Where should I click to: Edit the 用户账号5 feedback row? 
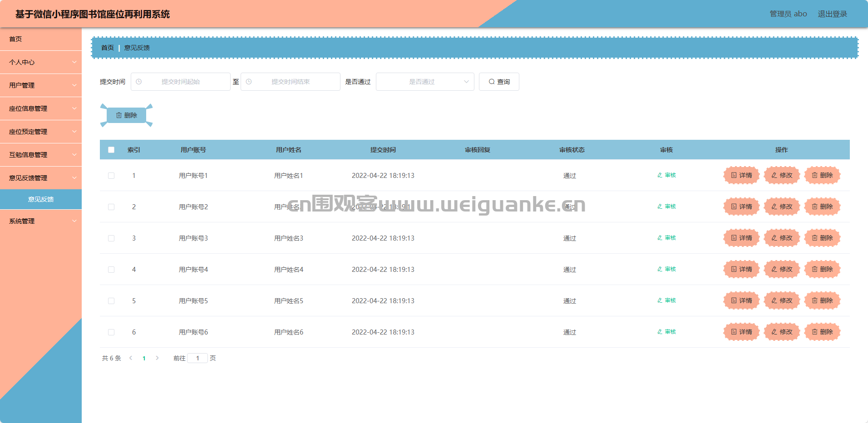782,300
